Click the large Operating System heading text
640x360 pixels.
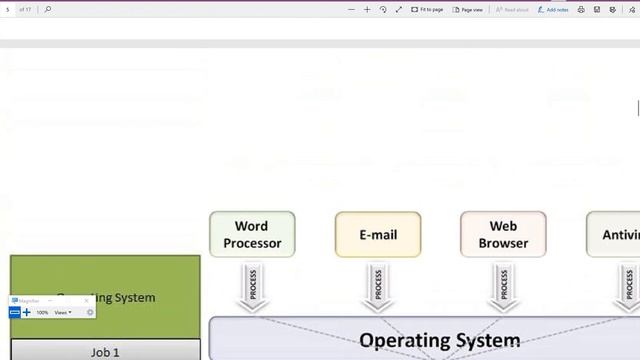tap(440, 340)
